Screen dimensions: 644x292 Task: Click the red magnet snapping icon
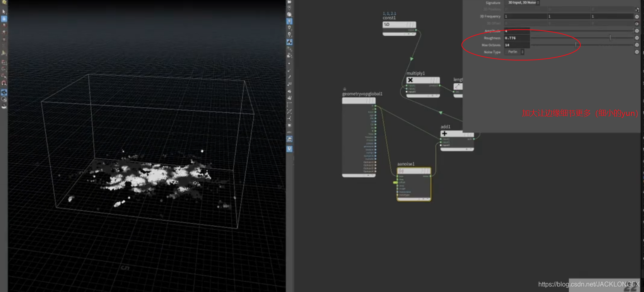pyautogui.click(x=4, y=83)
